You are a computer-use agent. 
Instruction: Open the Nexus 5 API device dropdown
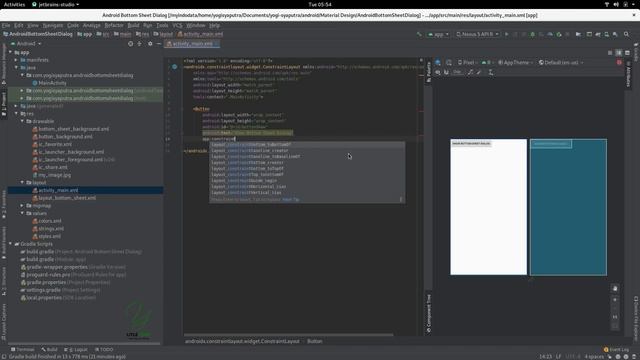click(477, 34)
